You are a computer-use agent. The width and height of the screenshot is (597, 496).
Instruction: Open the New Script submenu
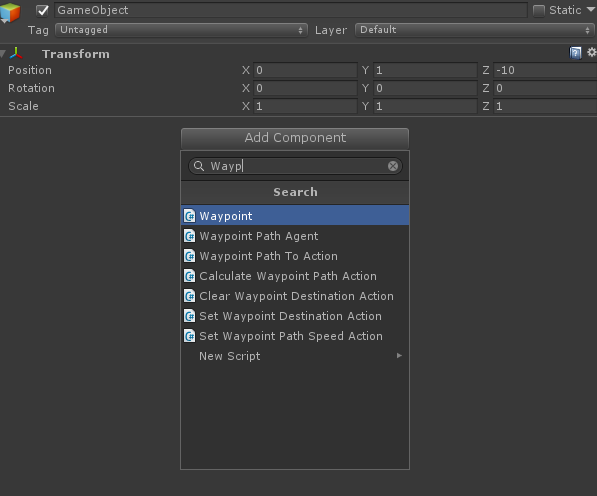[295, 356]
